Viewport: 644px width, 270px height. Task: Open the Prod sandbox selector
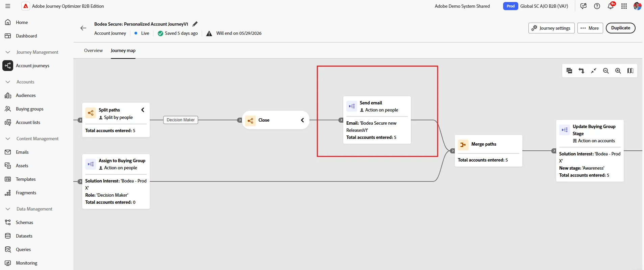pyautogui.click(x=511, y=6)
